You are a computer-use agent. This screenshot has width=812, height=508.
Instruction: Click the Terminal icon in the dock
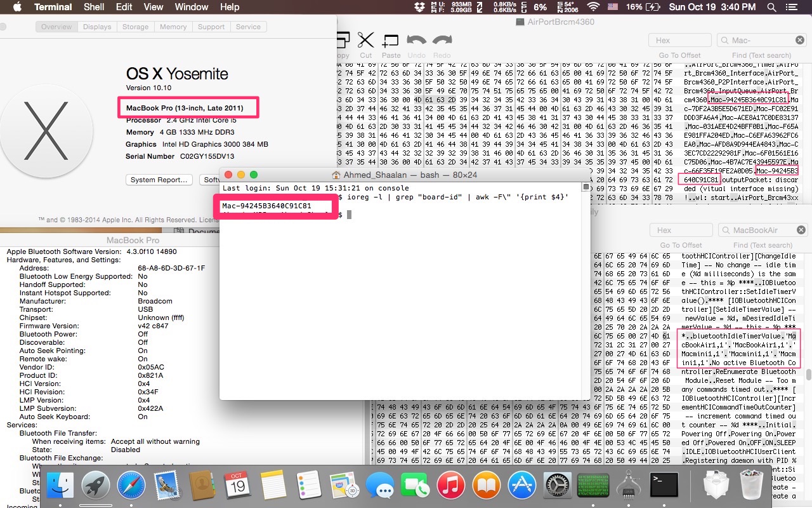pos(665,486)
